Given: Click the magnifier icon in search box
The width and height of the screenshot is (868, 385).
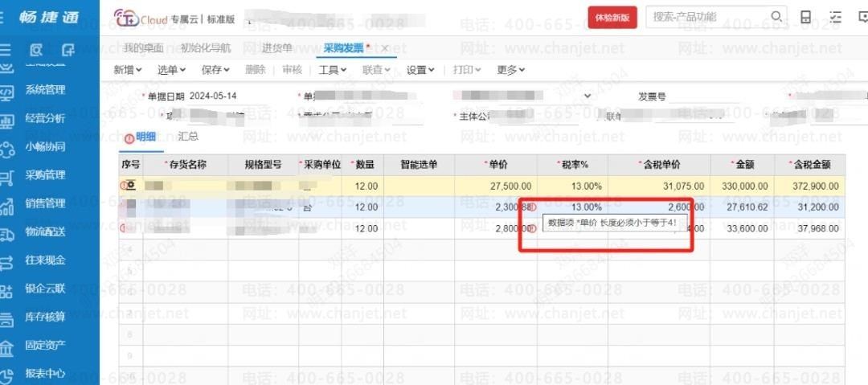Looking at the screenshot, I should (776, 17).
